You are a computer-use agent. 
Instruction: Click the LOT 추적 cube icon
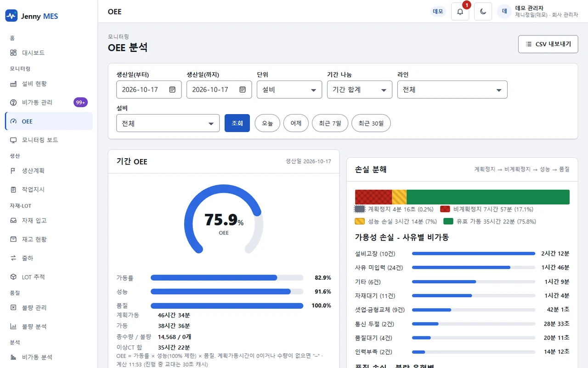[13, 277]
